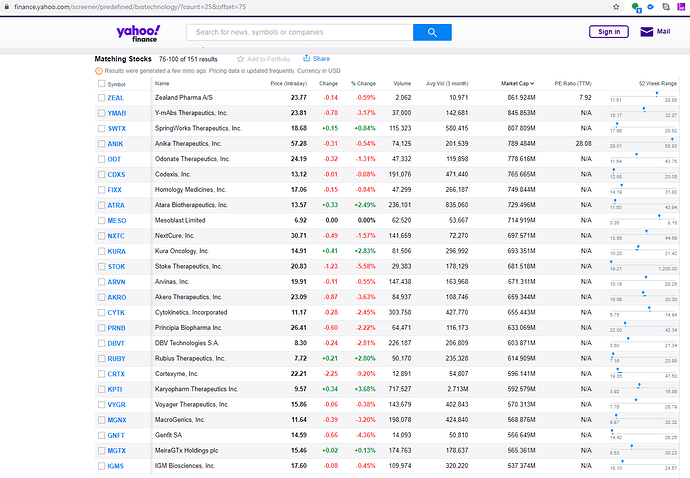Click the Share icon

tap(307, 58)
